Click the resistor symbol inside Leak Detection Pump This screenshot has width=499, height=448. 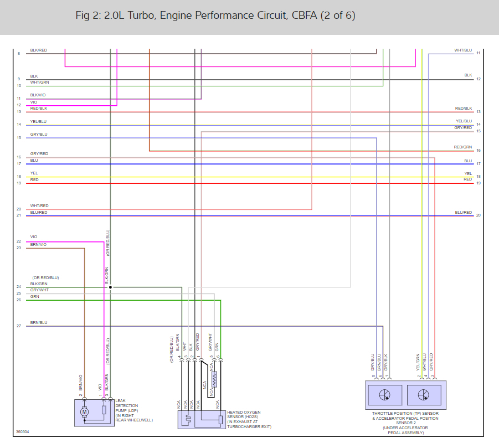pyautogui.click(x=104, y=410)
